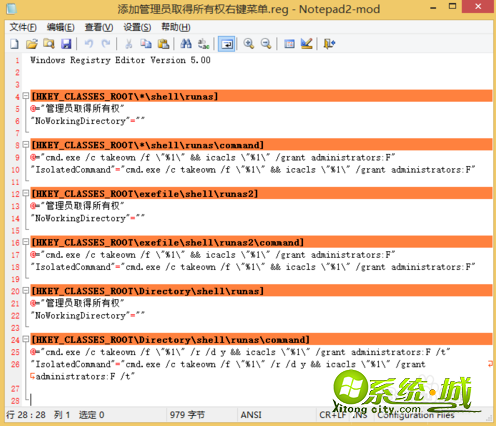Minimize the Notepad2-mod window
This screenshot has height=426, width=496.
433,8
